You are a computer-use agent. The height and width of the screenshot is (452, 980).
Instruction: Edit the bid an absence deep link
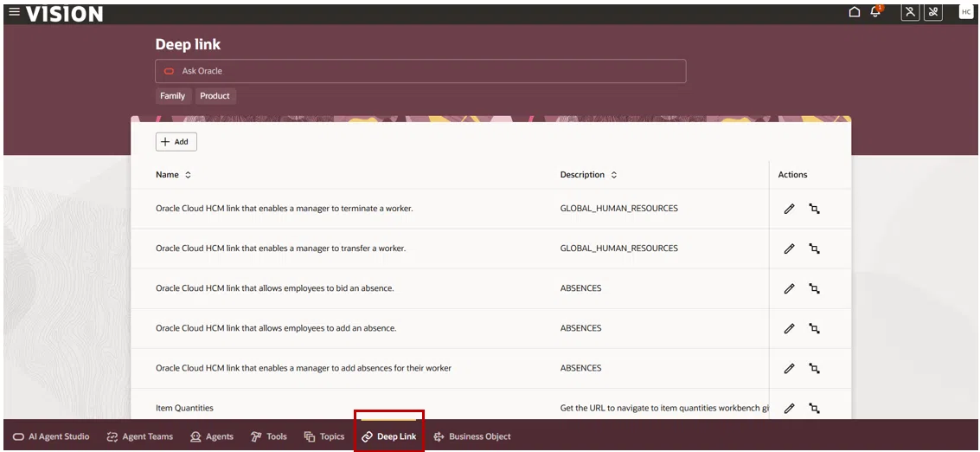point(790,288)
